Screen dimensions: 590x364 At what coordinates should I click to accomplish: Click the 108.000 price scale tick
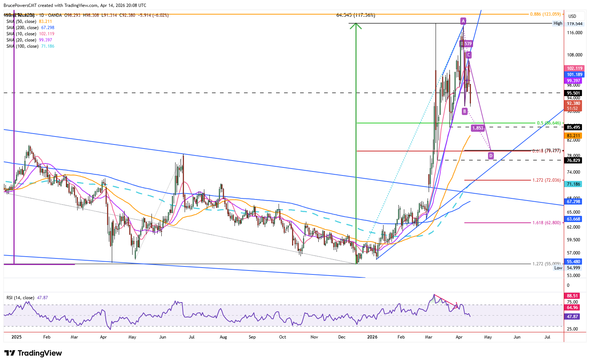[x=575, y=55]
